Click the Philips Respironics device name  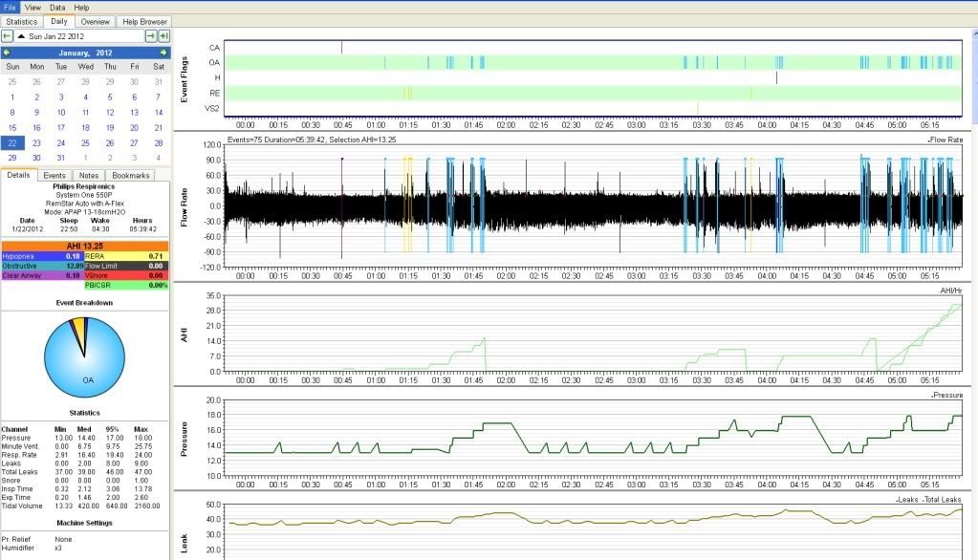(x=83, y=186)
